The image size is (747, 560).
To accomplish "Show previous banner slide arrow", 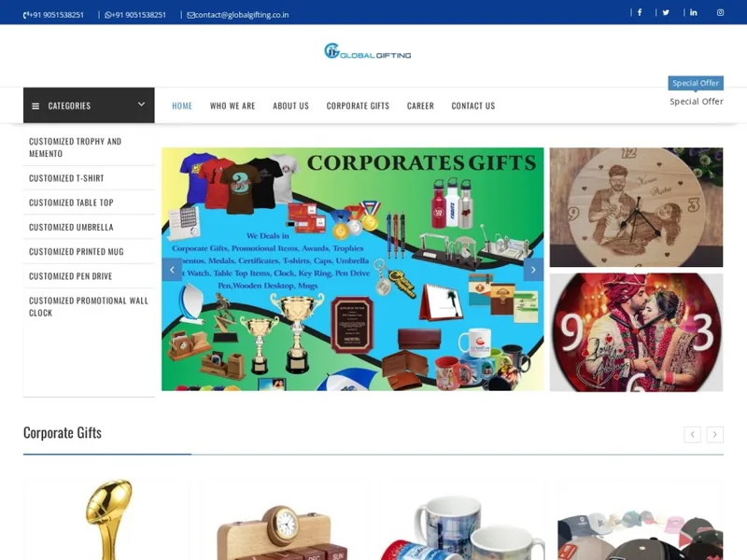I will (x=172, y=270).
